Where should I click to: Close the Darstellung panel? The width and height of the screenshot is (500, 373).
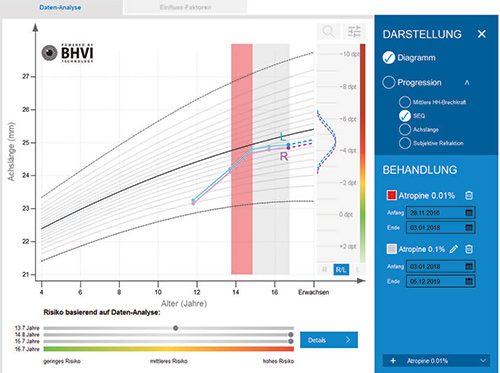pos(482,34)
